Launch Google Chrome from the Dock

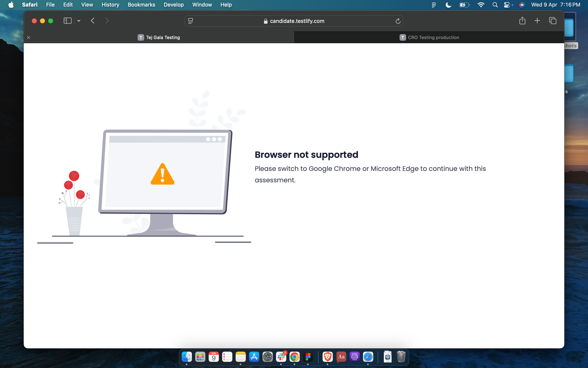294,357
